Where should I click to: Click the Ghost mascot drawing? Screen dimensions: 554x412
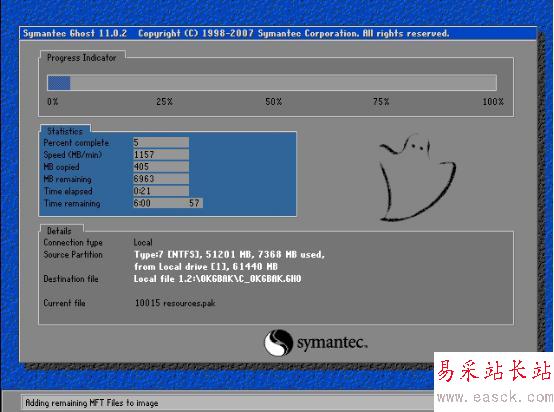[417, 178]
